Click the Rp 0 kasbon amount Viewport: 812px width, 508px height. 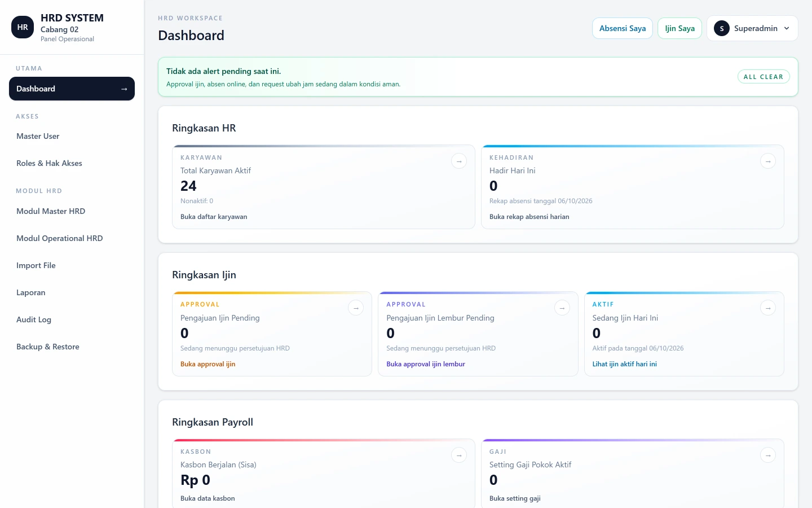click(x=195, y=480)
